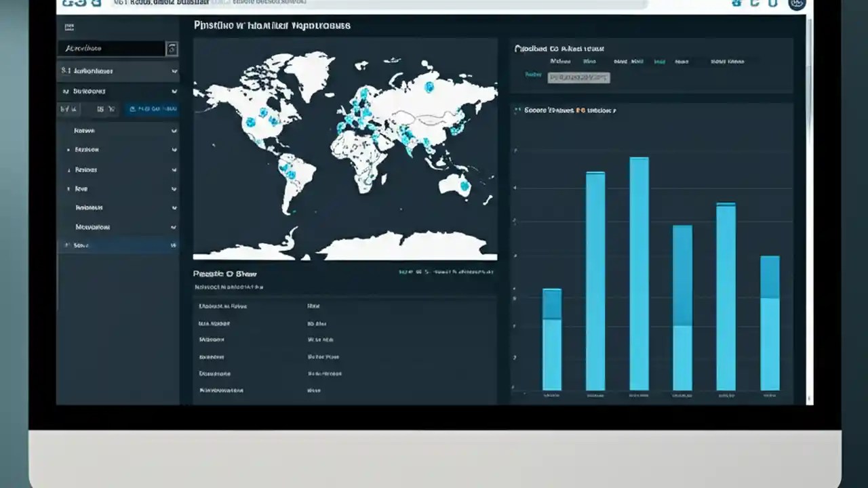Click the teal link left of the date range field

(x=534, y=75)
